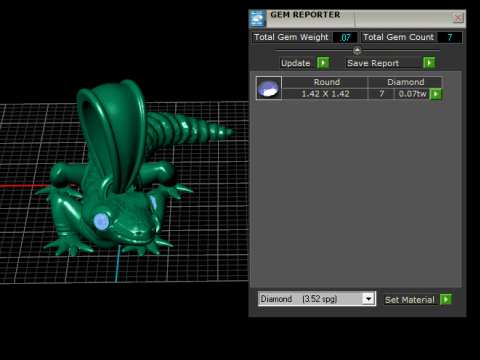The width and height of the screenshot is (480, 360).
Task: Click the Total Gem Count value 7
Action: [450, 37]
